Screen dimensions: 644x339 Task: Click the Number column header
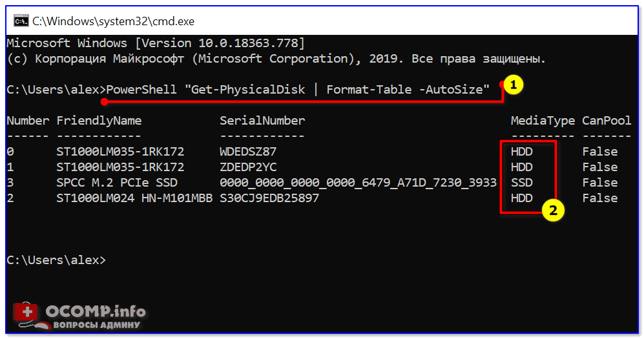pyautogui.click(x=28, y=121)
